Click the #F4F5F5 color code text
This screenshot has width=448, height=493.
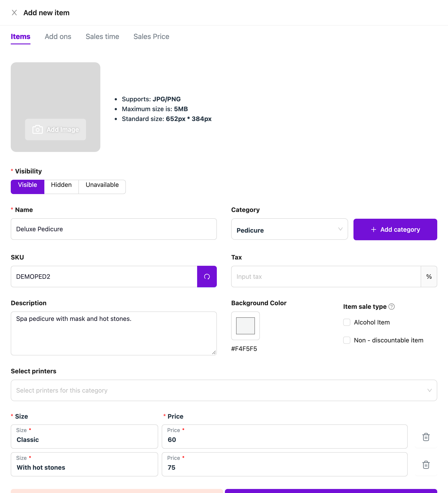[x=244, y=349]
